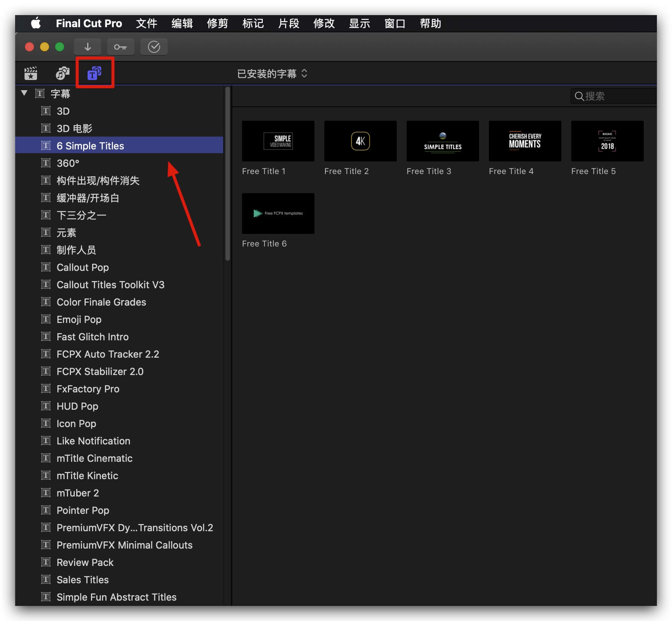Image resolution: width=672 pixels, height=621 pixels.
Task: Select the Free Title 6 thumbnail
Action: (278, 214)
